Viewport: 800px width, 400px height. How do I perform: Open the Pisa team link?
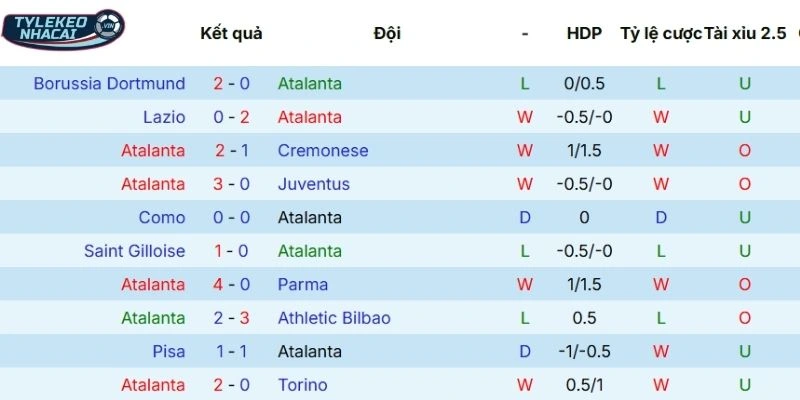168,352
